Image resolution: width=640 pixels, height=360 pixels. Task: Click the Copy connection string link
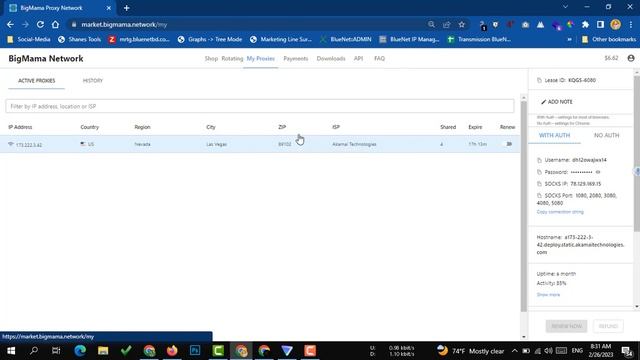coord(560,212)
